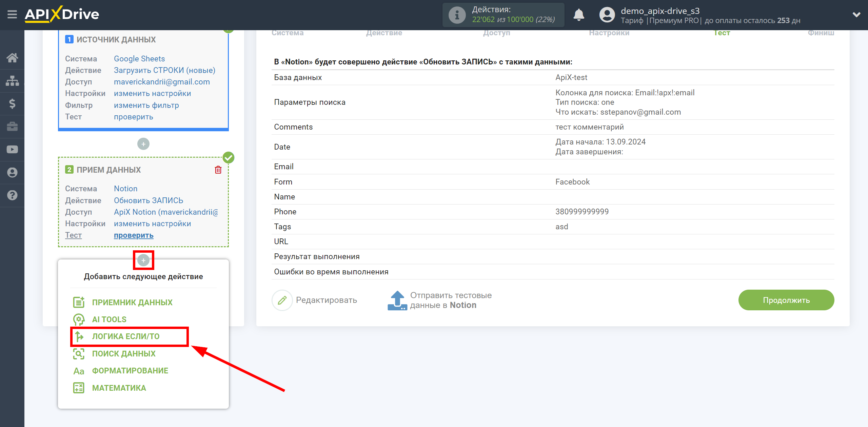The height and width of the screenshot is (427, 868).
Task: Open YouTube video icon in sidebar
Action: pyautogui.click(x=12, y=149)
